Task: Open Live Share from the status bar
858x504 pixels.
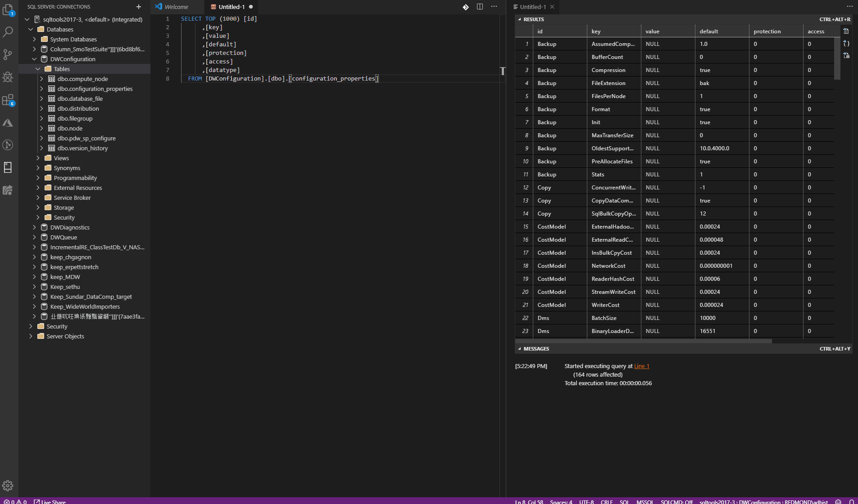Action: [51, 501]
